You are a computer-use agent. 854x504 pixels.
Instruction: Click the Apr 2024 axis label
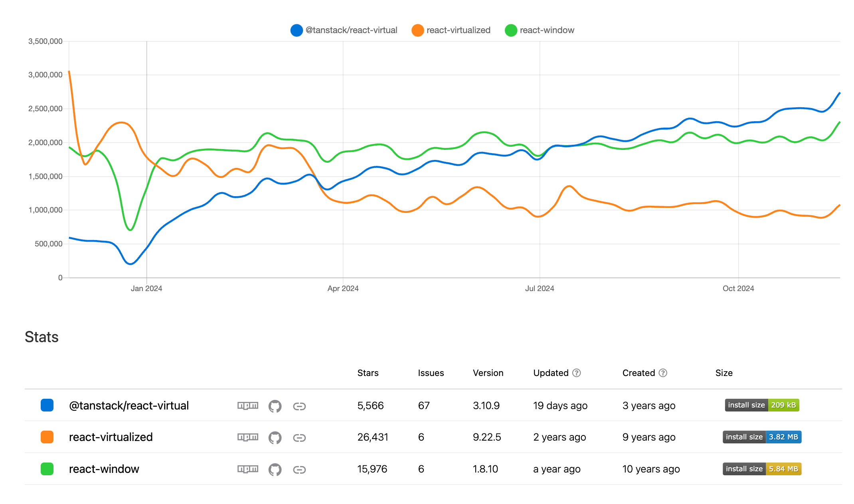coord(343,288)
